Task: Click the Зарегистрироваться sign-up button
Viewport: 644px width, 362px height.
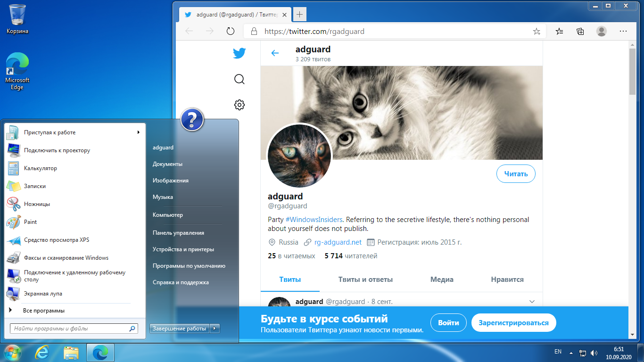Action: coord(513,323)
